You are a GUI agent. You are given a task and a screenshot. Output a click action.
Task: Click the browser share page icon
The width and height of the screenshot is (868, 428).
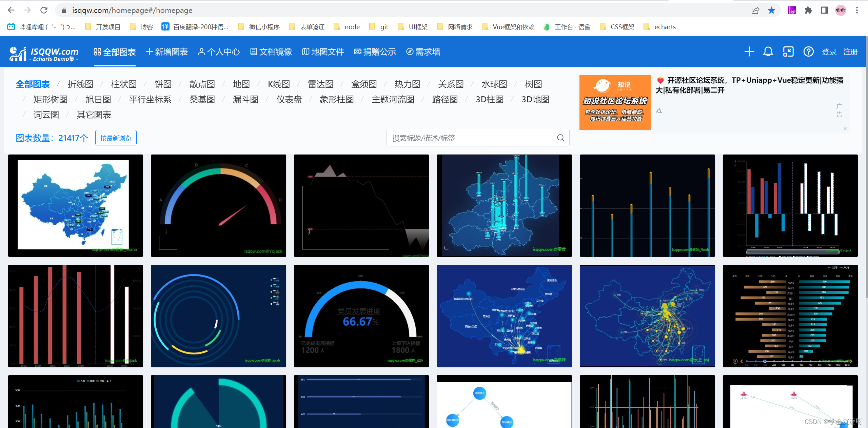point(755,10)
